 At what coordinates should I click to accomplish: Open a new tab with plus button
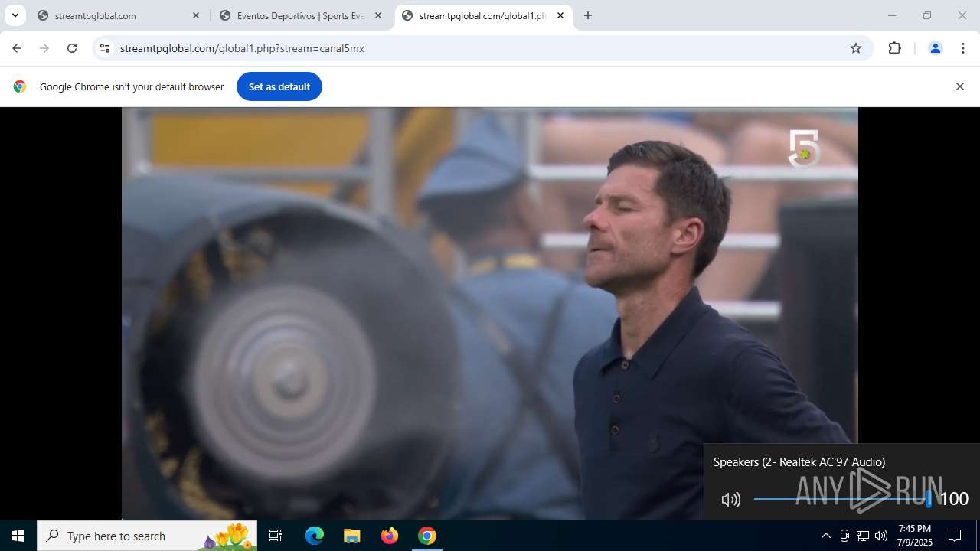(588, 15)
